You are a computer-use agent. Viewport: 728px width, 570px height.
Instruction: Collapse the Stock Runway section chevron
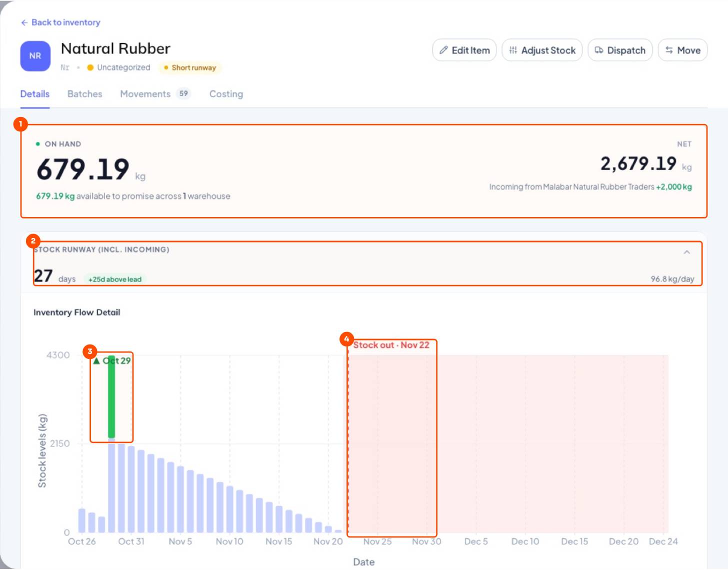[686, 252]
